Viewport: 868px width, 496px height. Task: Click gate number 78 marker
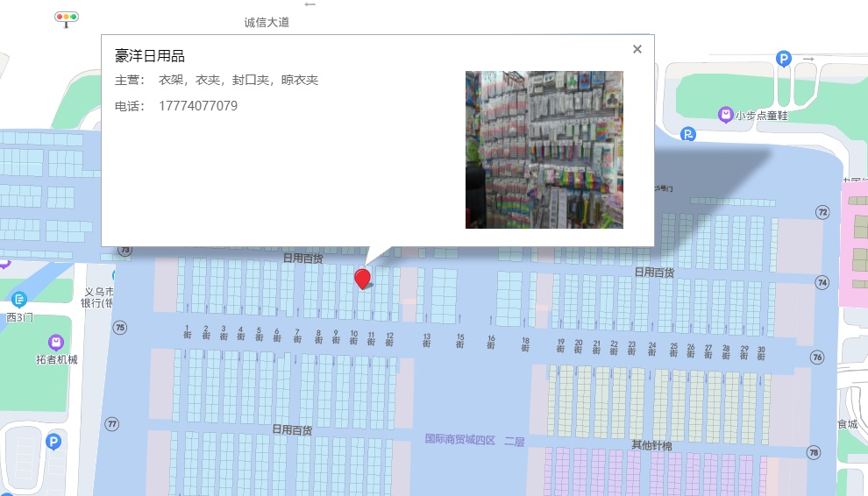[814, 453]
